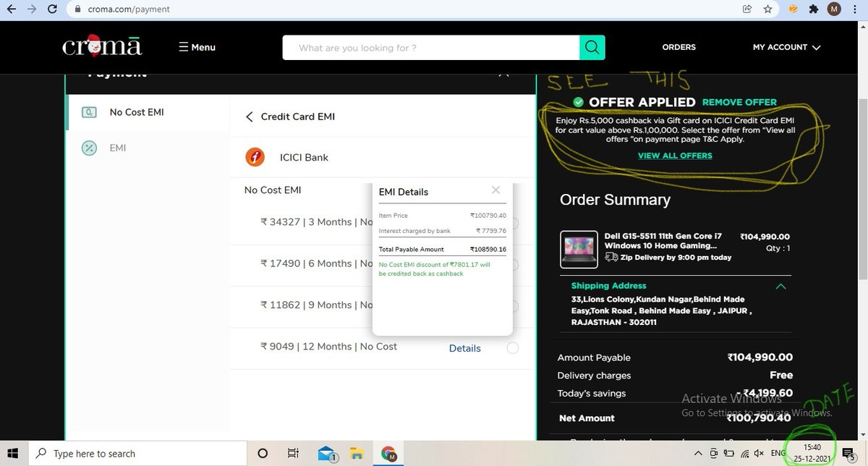Select the ₹ 17490 | 6 Months plan row
Viewport: 868px width, 466px height.
click(x=383, y=264)
